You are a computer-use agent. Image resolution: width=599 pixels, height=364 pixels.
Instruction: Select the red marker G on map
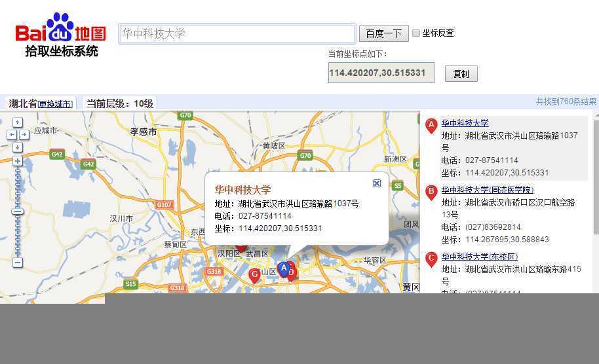(254, 275)
